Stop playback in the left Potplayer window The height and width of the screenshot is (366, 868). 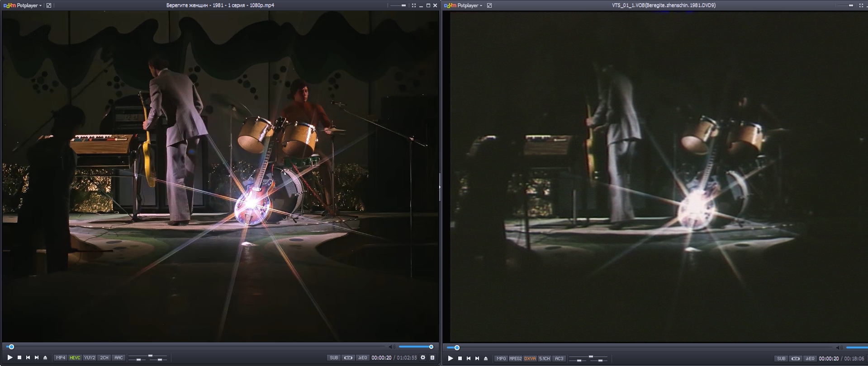19,357
